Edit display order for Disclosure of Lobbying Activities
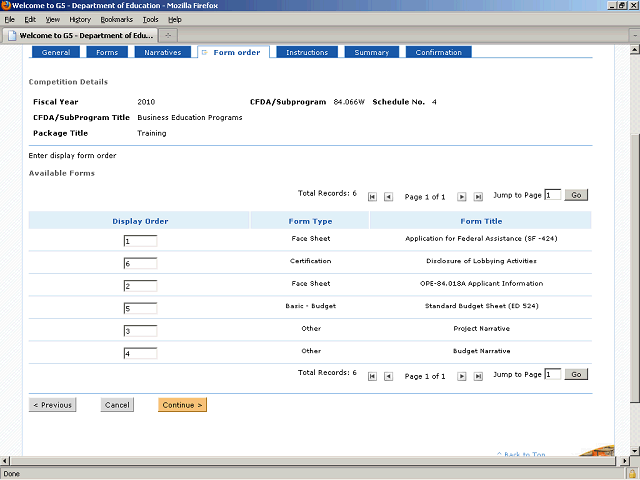640x480 pixels. 140,263
